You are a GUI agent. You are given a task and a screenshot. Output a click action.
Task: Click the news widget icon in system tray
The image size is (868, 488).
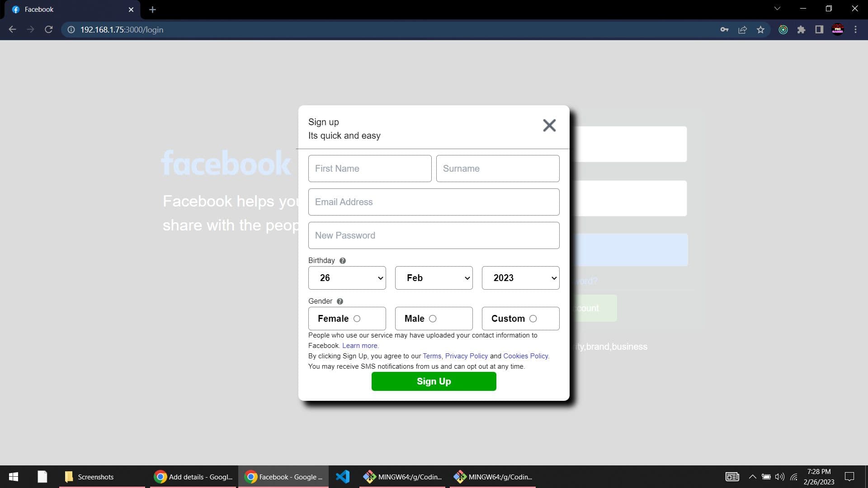pos(732,477)
